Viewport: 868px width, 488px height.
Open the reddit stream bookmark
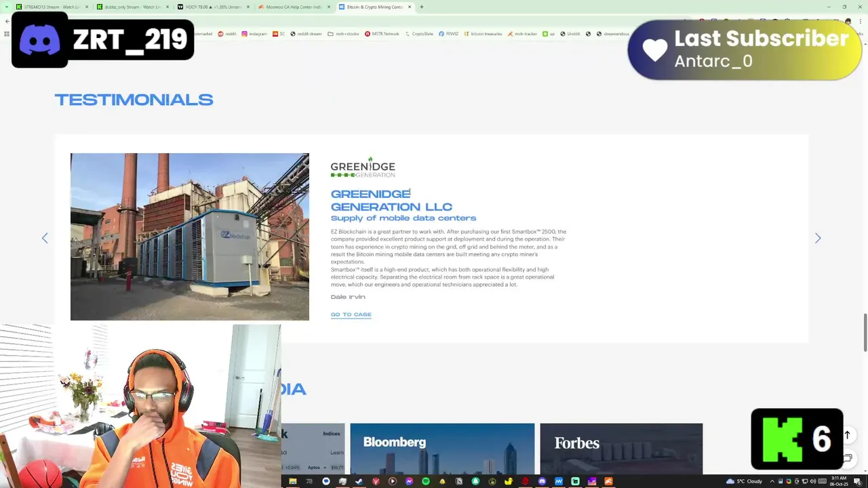tap(306, 34)
